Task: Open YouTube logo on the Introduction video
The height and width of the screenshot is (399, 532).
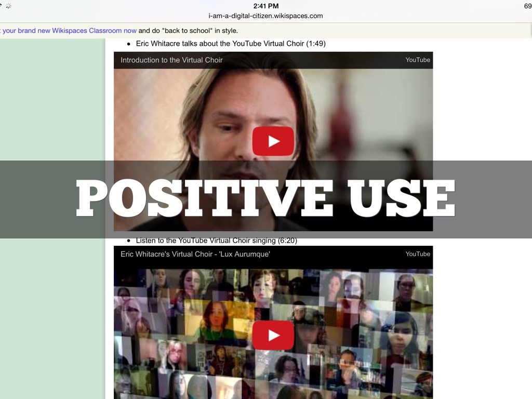Action: click(x=418, y=60)
